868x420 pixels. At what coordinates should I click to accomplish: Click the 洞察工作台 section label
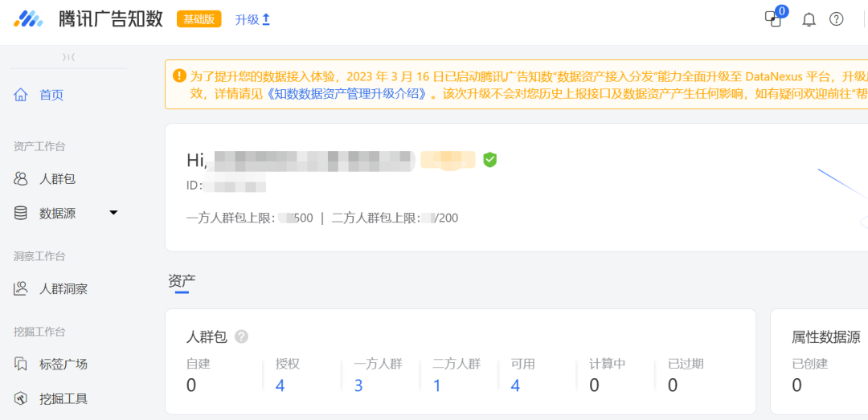(39, 256)
